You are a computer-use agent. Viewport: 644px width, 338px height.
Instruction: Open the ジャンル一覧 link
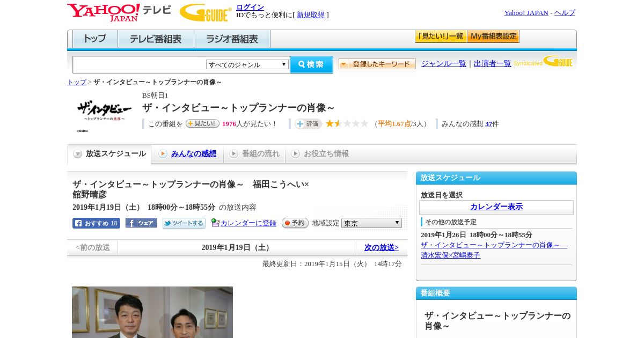coord(444,63)
